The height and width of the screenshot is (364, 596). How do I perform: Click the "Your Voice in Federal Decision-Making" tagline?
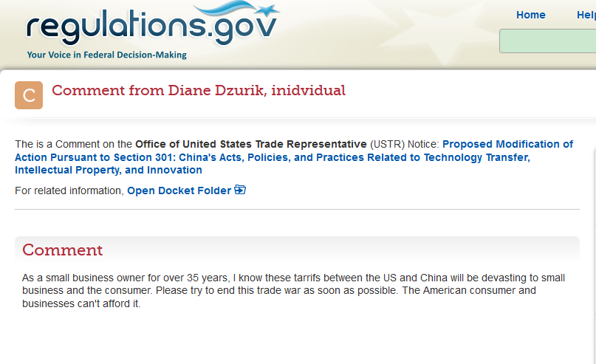pyautogui.click(x=106, y=55)
